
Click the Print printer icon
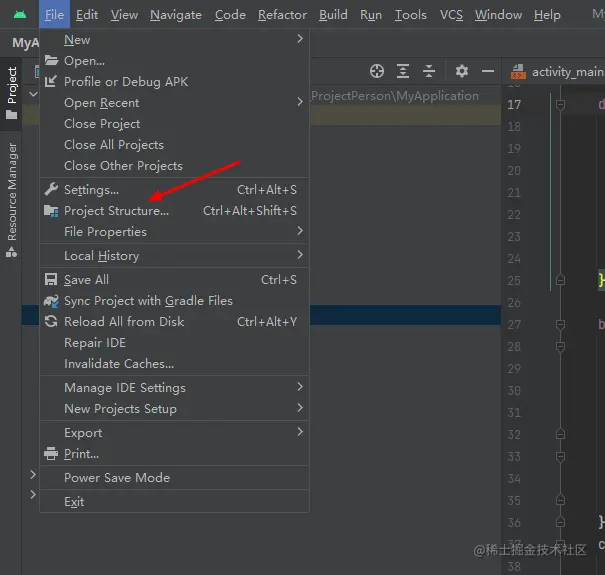pyautogui.click(x=51, y=453)
